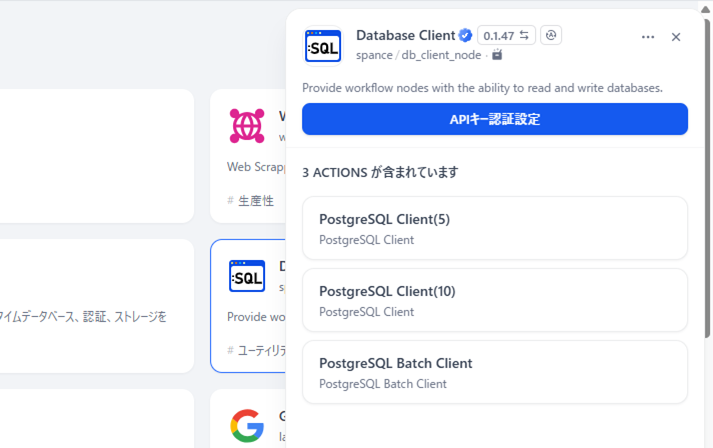Click the blue verified badge next to Database Client
This screenshot has width=713, height=448.
click(x=465, y=36)
